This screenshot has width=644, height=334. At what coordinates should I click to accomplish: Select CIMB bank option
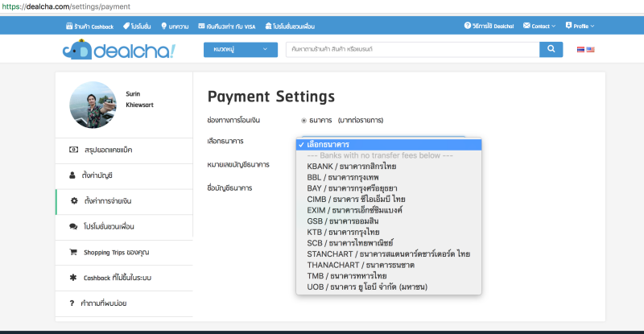click(389, 200)
